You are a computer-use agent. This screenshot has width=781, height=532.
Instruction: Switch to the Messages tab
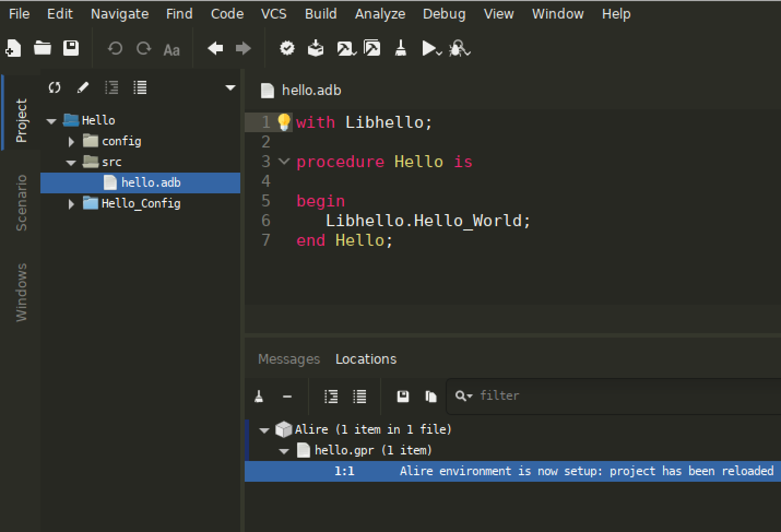pyautogui.click(x=289, y=359)
